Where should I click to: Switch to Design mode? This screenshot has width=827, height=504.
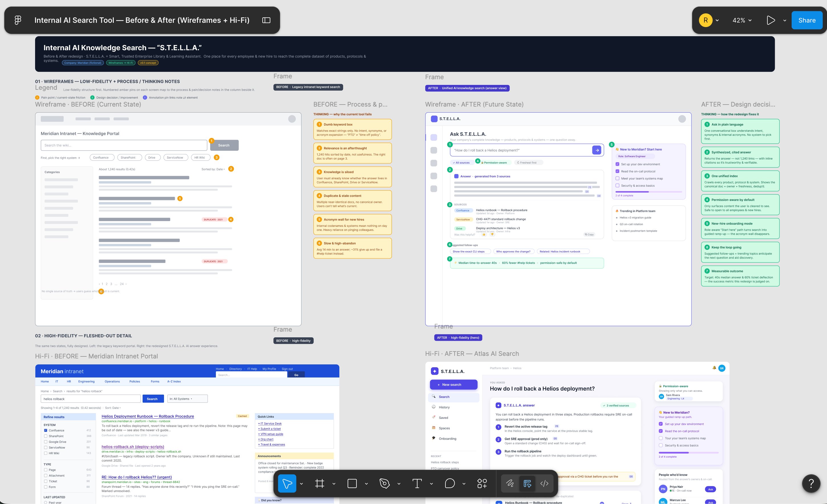[x=527, y=483]
